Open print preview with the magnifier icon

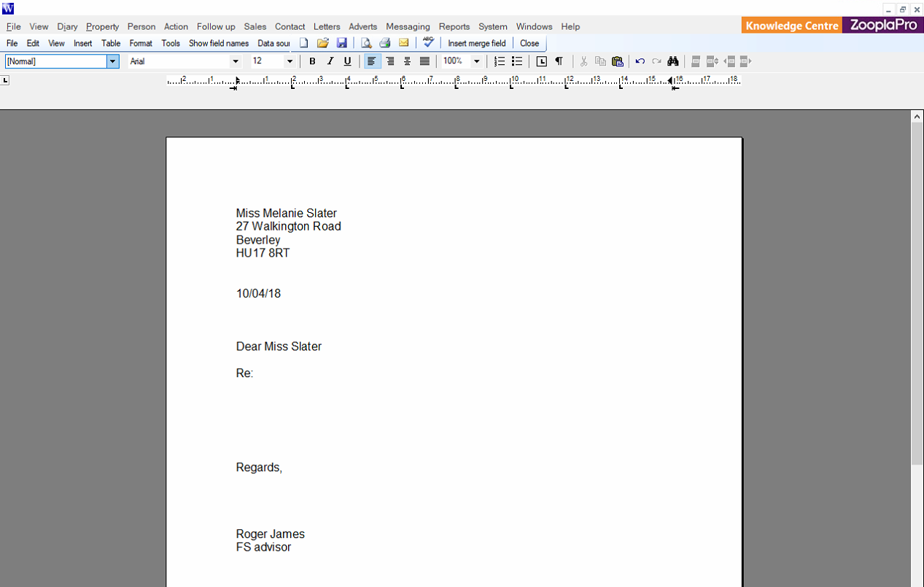pos(367,43)
